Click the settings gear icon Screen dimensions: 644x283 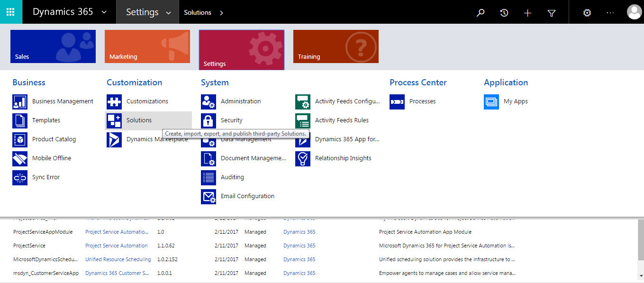coord(587,13)
